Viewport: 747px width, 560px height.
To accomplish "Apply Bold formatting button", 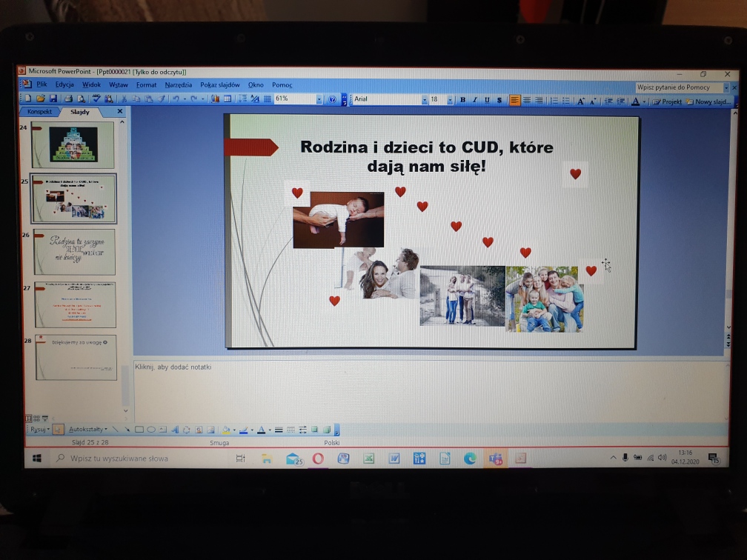I will tap(462, 100).
